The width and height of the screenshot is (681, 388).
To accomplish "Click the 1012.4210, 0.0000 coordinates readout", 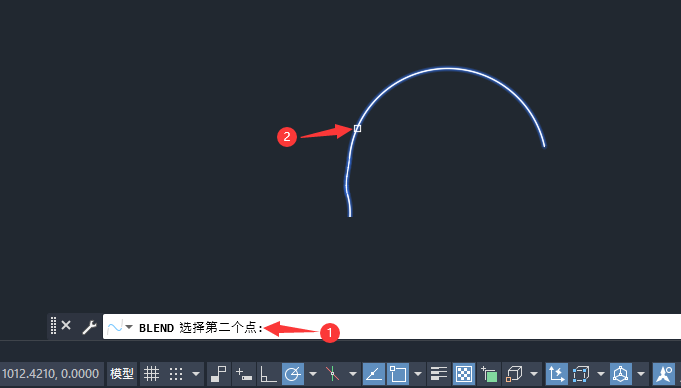I will pyautogui.click(x=50, y=374).
